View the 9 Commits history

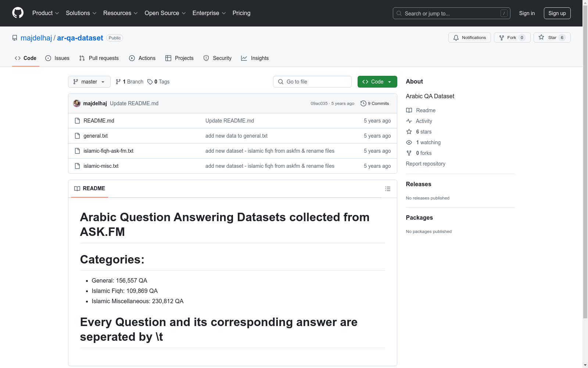click(x=375, y=103)
